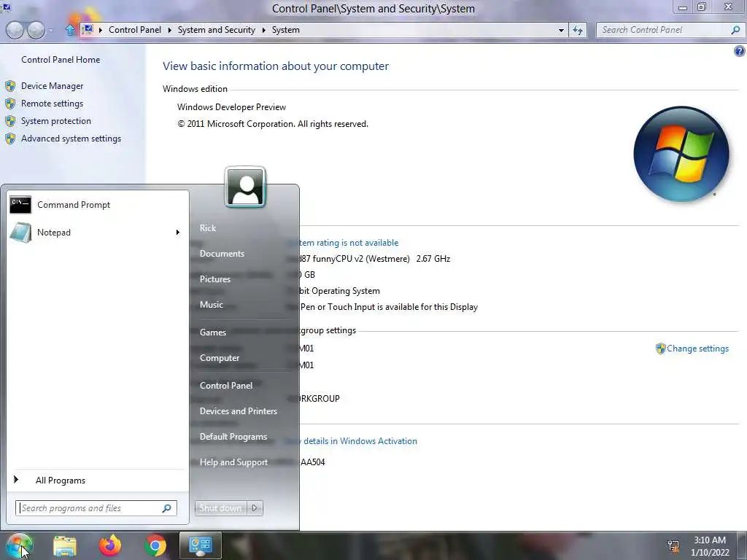Click the Shut down button
This screenshot has width=747, height=560.
220,508
